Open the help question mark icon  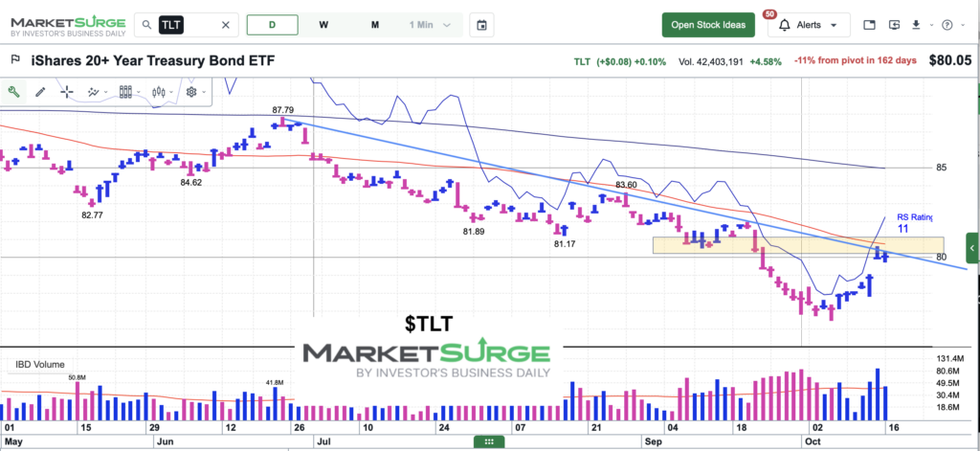947,25
